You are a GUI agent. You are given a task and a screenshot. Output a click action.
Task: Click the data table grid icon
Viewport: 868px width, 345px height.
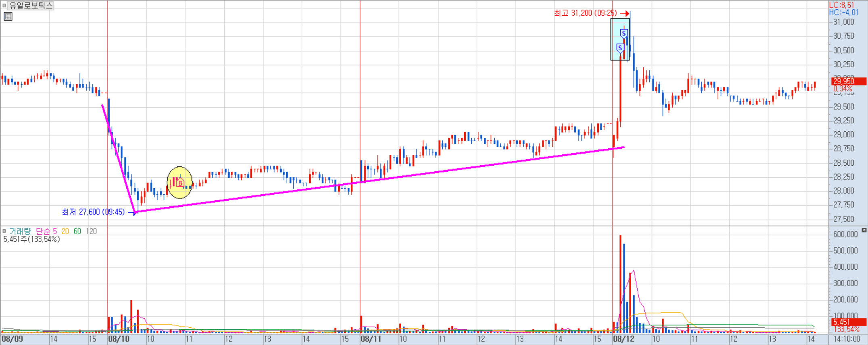(8, 17)
